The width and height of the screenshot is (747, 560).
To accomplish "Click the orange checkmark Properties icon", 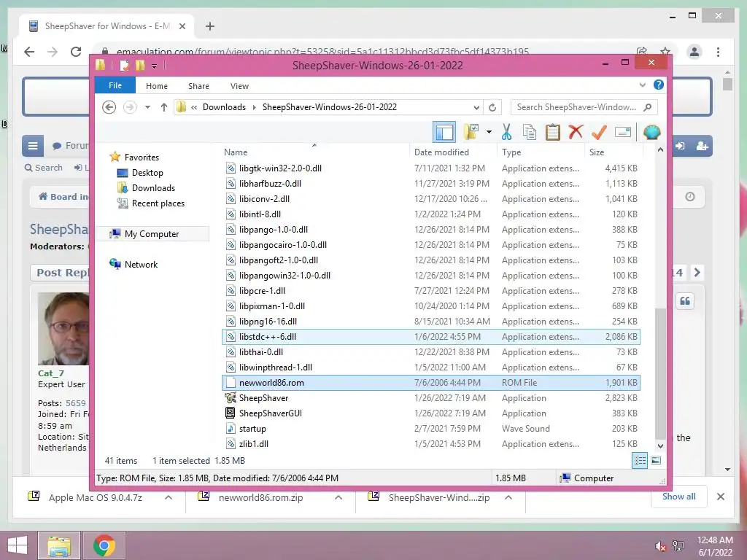I will coord(599,132).
